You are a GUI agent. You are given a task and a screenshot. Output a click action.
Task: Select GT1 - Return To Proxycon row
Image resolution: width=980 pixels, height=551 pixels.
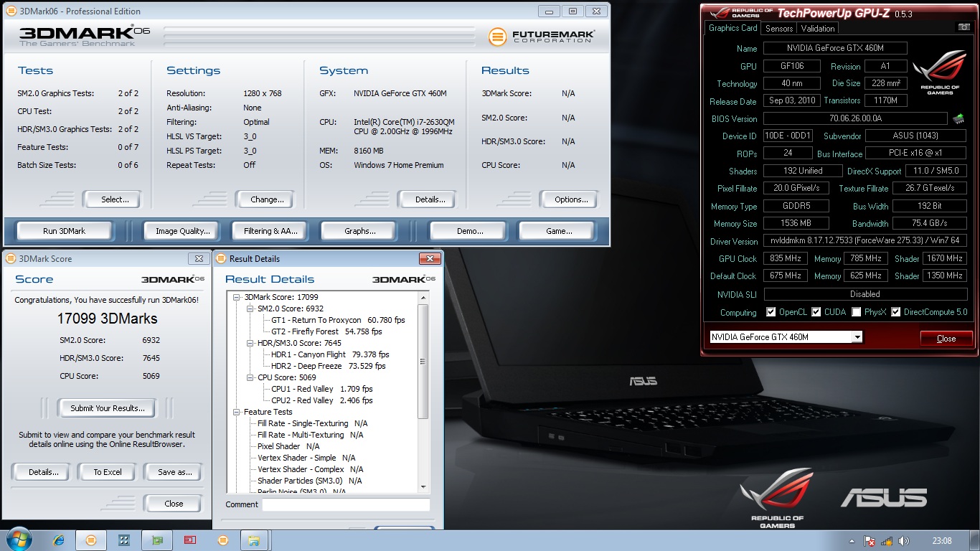tap(338, 320)
